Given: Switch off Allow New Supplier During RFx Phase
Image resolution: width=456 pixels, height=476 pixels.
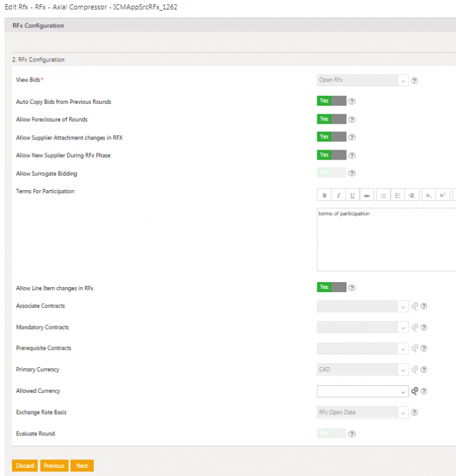Looking at the screenshot, I should click(x=331, y=155).
